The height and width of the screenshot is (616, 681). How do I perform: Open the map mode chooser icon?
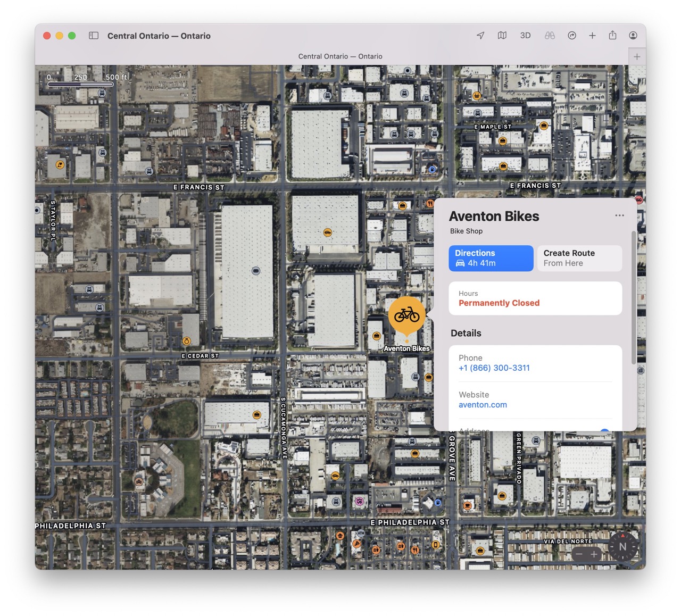pos(502,36)
